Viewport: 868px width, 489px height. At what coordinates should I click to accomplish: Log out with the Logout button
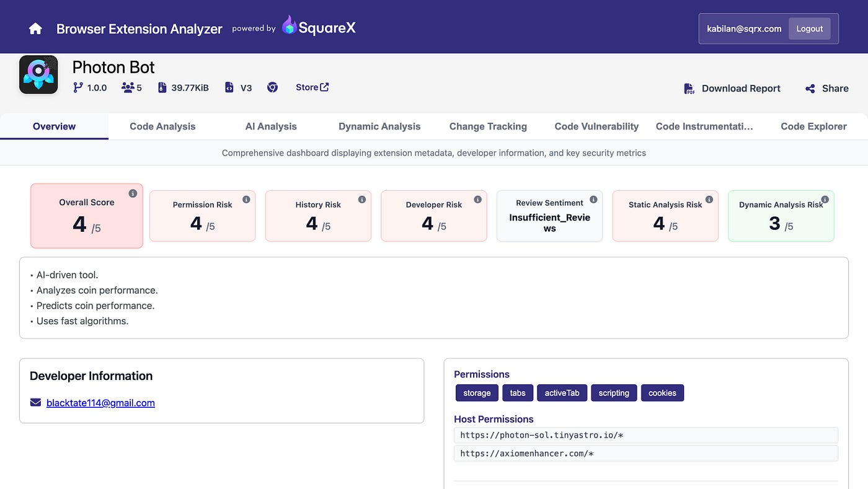[809, 29]
